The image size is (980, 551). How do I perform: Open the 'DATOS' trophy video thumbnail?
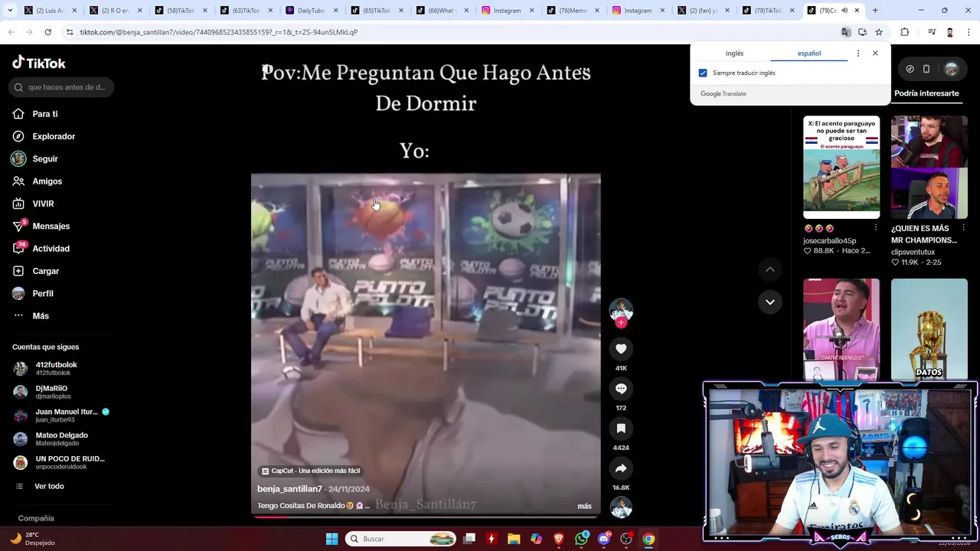[x=929, y=329]
